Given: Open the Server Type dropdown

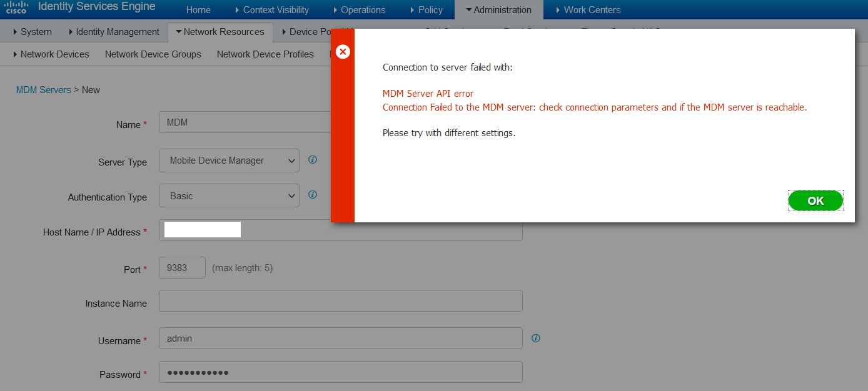Looking at the screenshot, I should pyautogui.click(x=230, y=161).
